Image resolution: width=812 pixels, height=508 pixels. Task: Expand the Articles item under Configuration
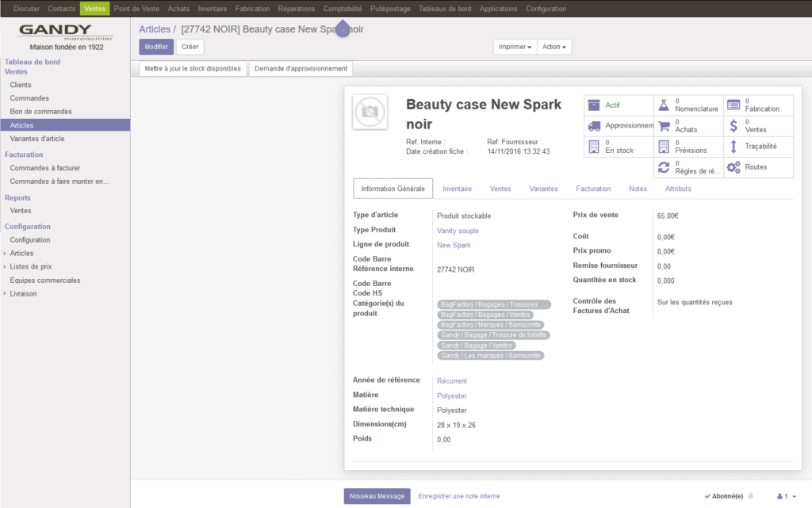tap(21, 254)
